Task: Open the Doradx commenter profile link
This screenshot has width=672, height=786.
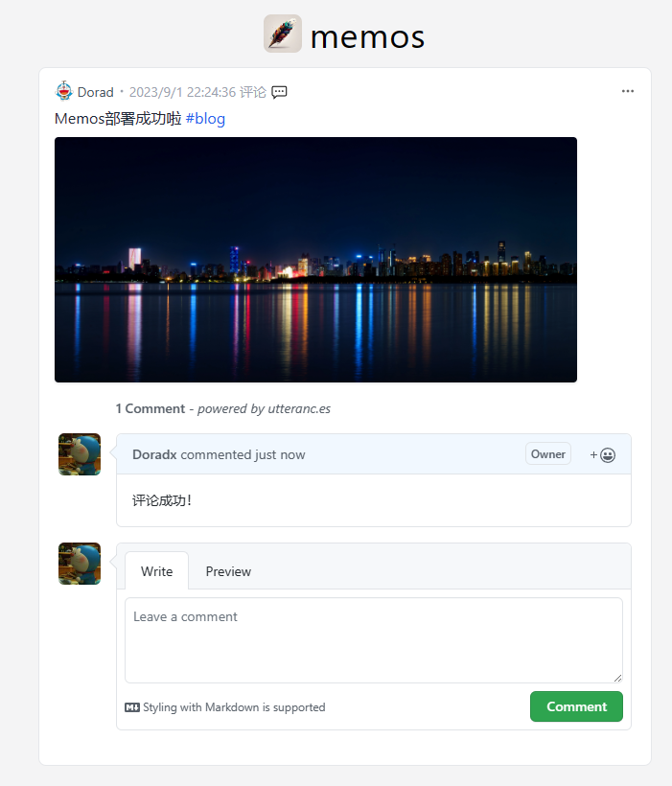Action: [x=154, y=454]
